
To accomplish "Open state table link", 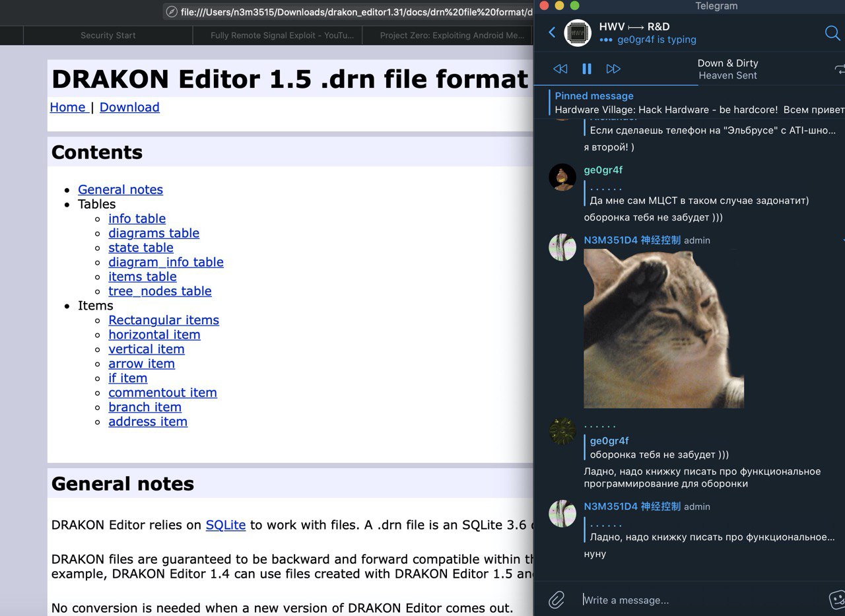I will click(x=141, y=248).
